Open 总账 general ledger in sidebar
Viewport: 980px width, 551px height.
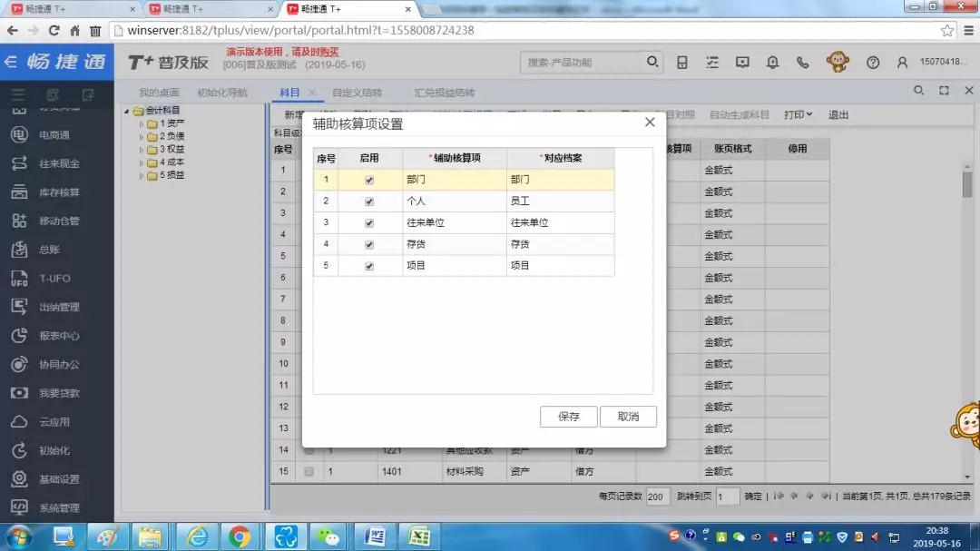[49, 250]
